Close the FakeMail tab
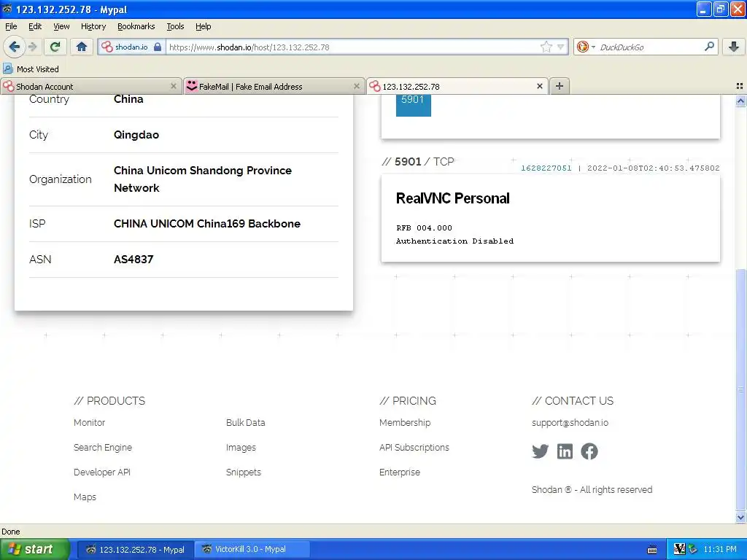Screen dimensions: 747x560 (356, 86)
